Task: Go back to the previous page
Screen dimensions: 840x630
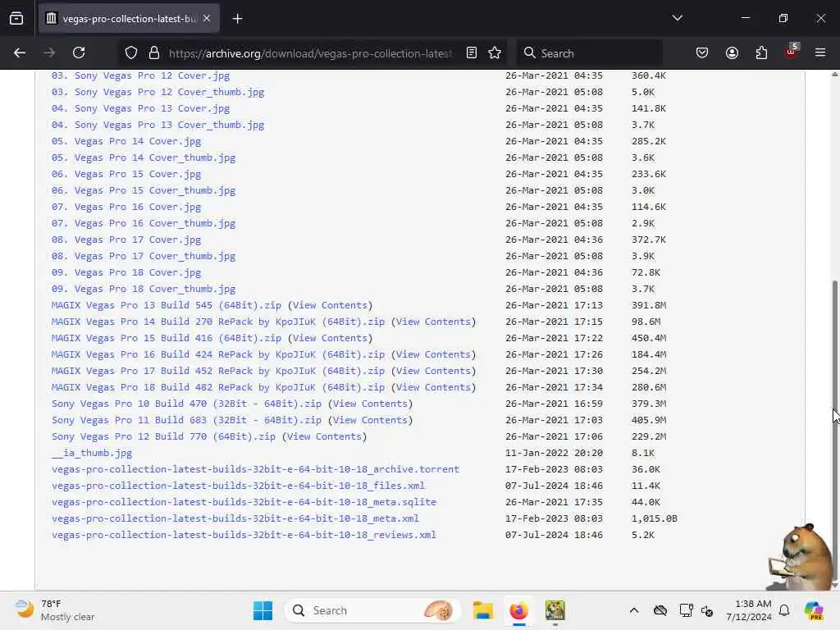Action: tap(20, 52)
